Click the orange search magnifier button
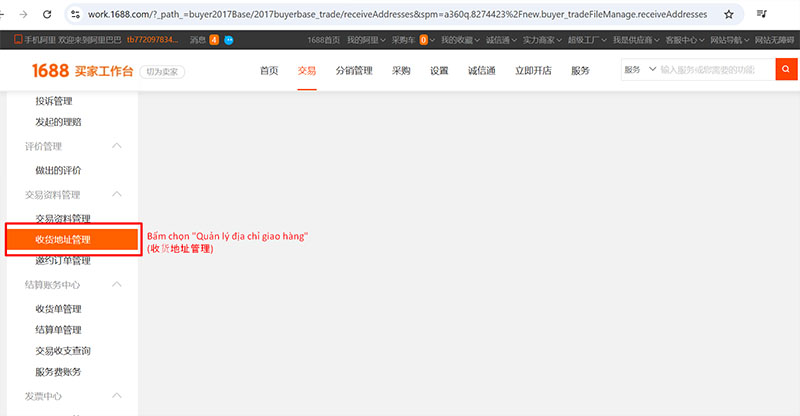 coord(787,71)
